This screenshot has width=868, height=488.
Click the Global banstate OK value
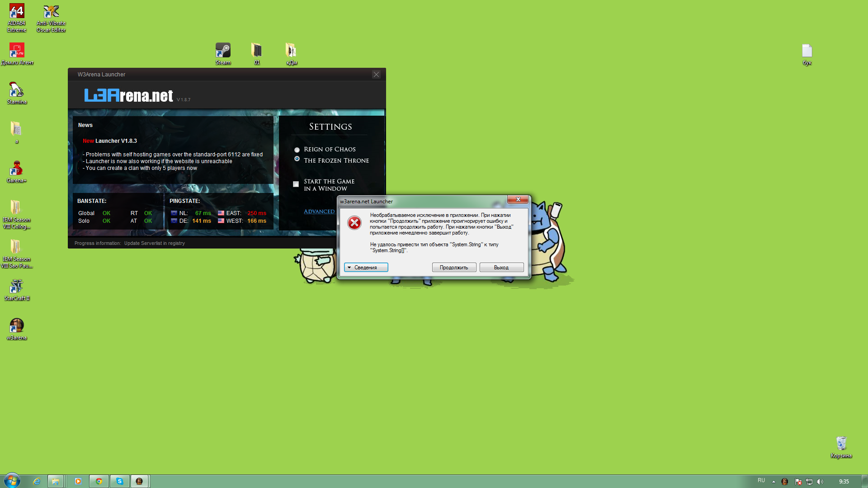coord(106,213)
